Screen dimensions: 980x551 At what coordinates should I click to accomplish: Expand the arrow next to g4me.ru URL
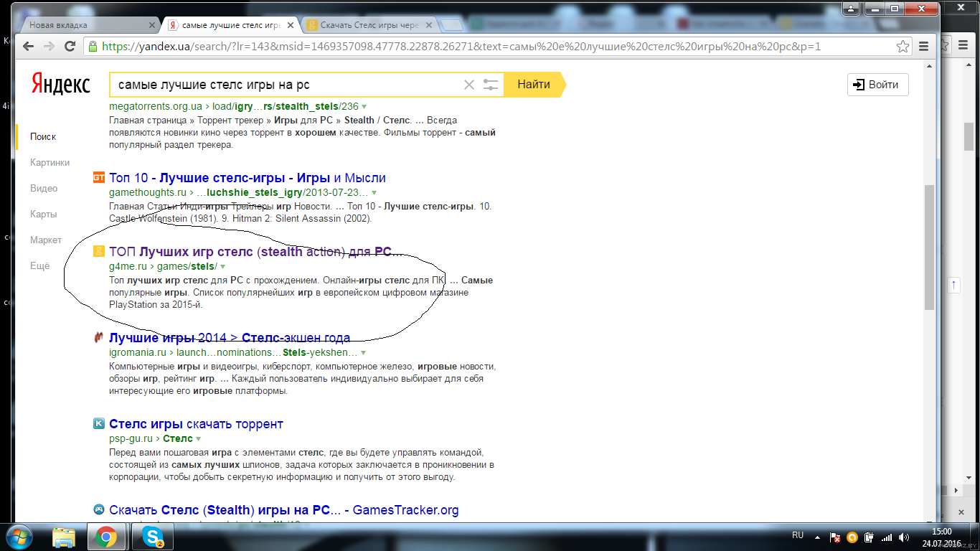(x=222, y=267)
